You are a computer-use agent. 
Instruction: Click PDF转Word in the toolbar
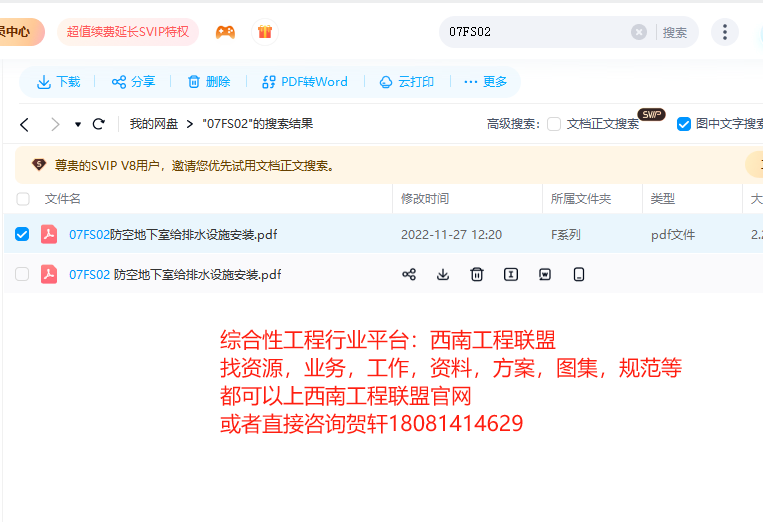click(304, 82)
